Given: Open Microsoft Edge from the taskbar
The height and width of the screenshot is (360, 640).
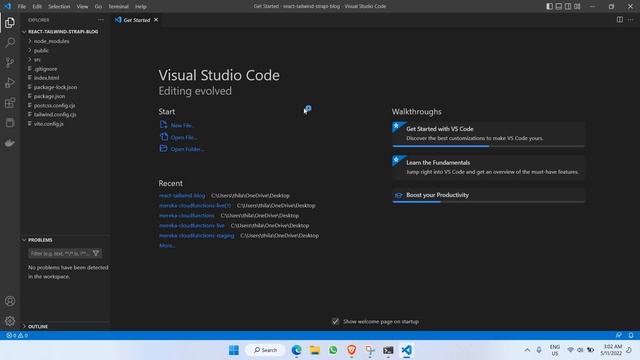Looking at the screenshot, I should coord(296,350).
